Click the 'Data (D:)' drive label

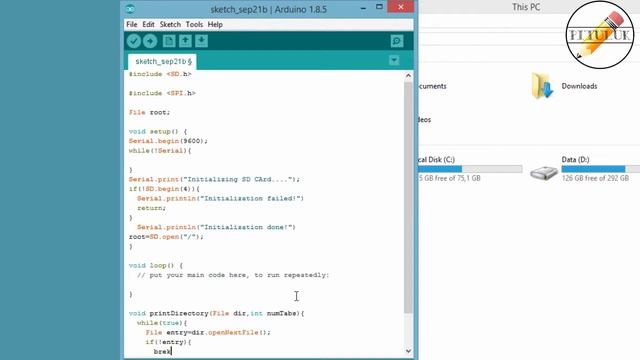576,160
